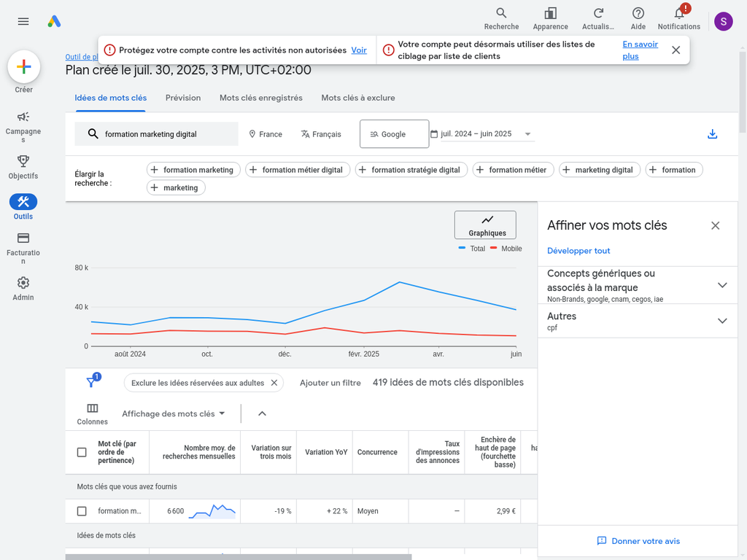Viewport: 747px width, 560px height.
Task: Add the 'formation' suggestion chip
Action: (x=674, y=170)
